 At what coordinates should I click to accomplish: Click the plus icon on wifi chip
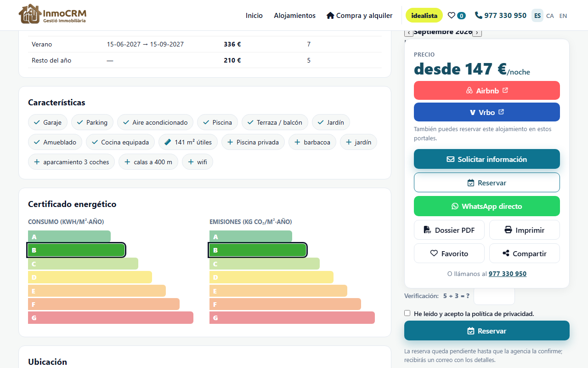(x=191, y=162)
